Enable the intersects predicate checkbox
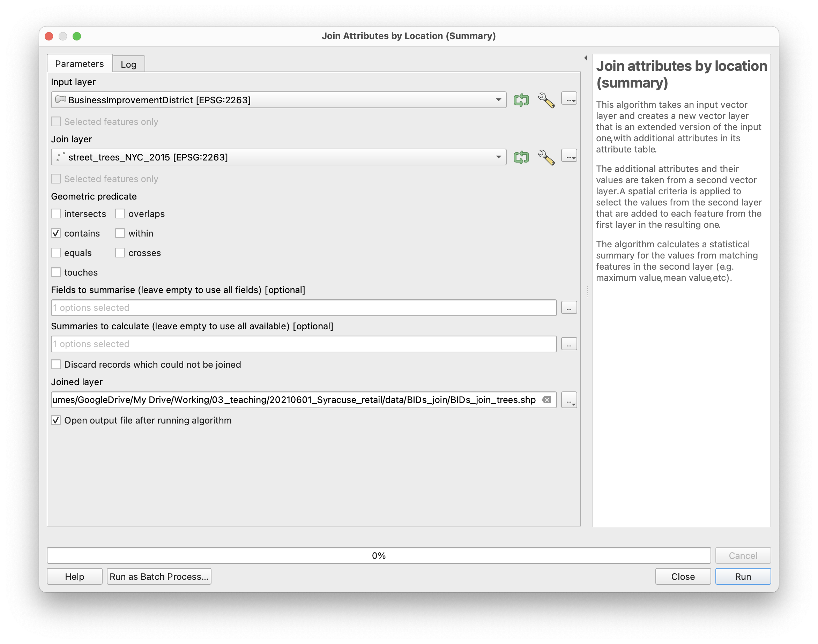 (x=56, y=214)
